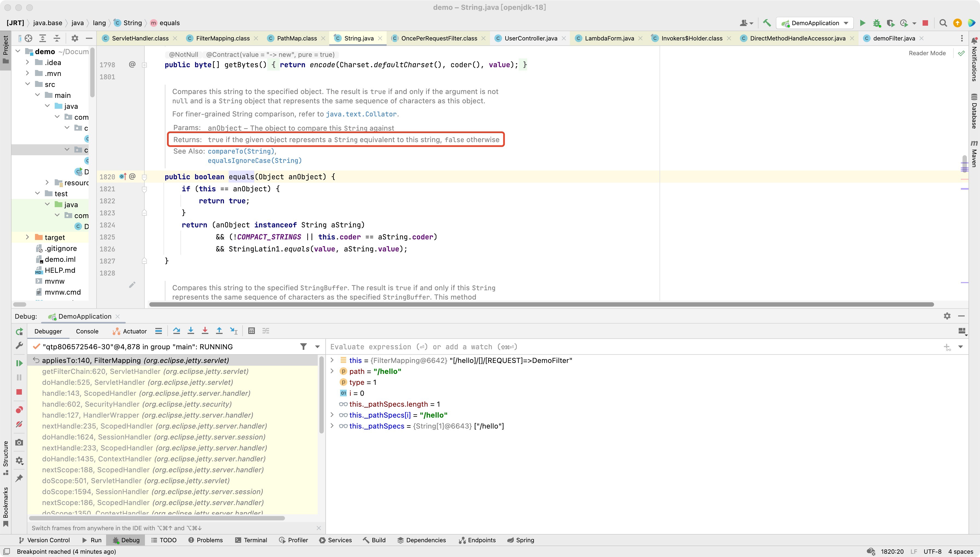The image size is (980, 557).
Task: Stop the application from the top toolbar
Action: coord(925,23)
